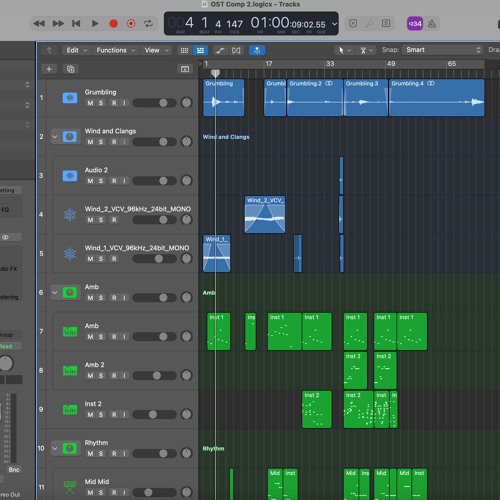Select the Grumbling.4 audio region
This screenshot has width=500, height=500.
click(x=437, y=98)
